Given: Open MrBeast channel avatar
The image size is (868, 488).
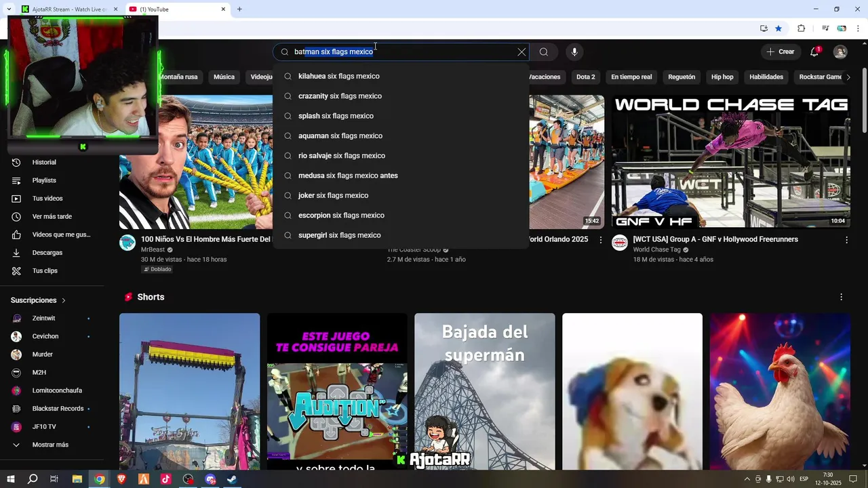Looking at the screenshot, I should [x=127, y=243].
